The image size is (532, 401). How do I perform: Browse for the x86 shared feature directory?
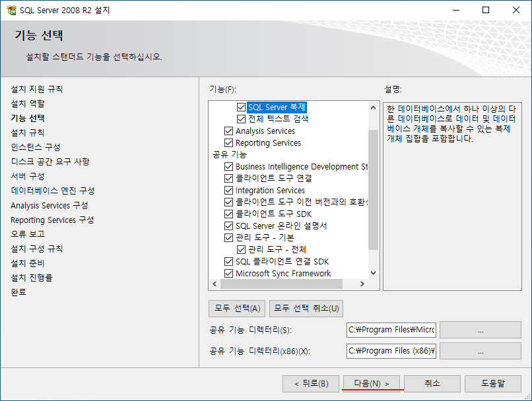(481, 351)
